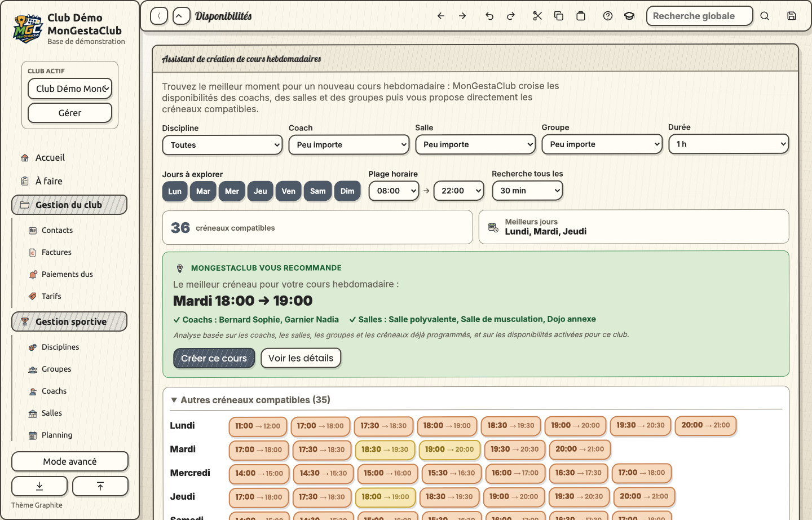This screenshot has height=520, width=812.
Task: Select Mardi 19:00 → 20:00 slot
Action: tap(449, 450)
